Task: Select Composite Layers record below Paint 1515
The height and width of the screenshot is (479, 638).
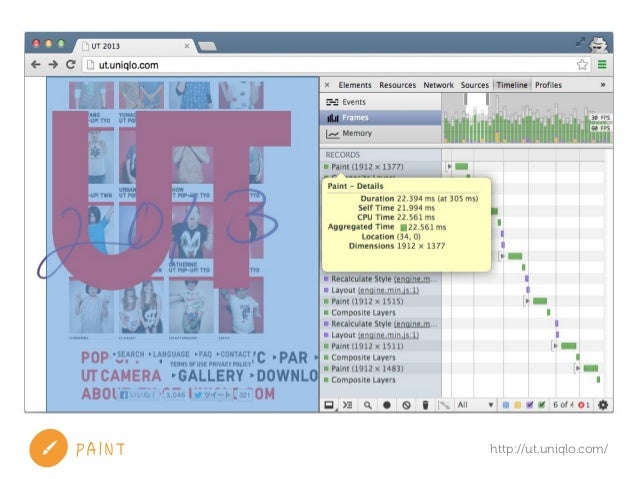Action: [380, 313]
